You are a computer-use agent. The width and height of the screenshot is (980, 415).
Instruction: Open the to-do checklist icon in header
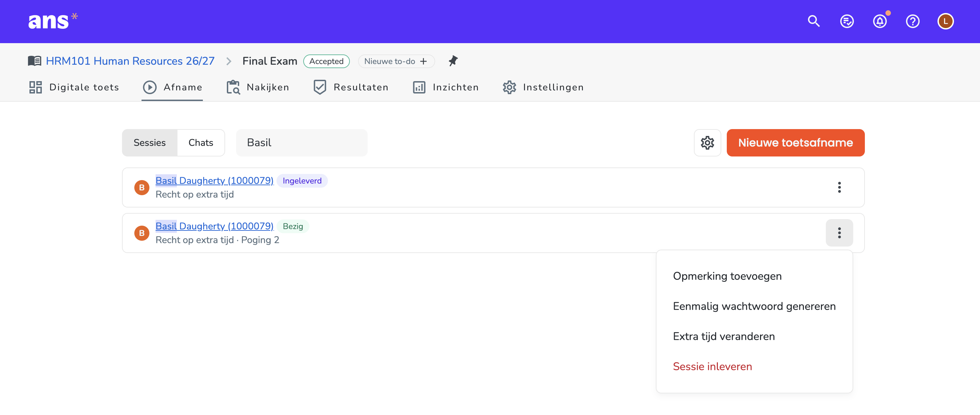click(847, 21)
